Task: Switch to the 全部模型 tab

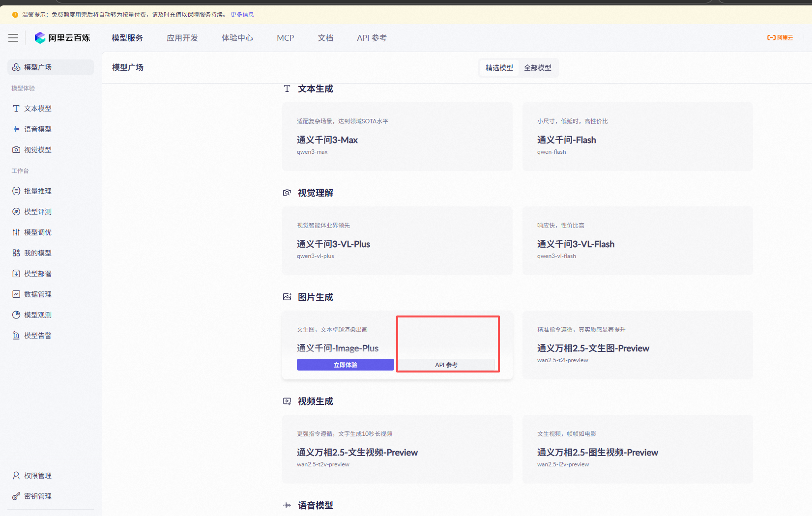Action: click(x=538, y=68)
